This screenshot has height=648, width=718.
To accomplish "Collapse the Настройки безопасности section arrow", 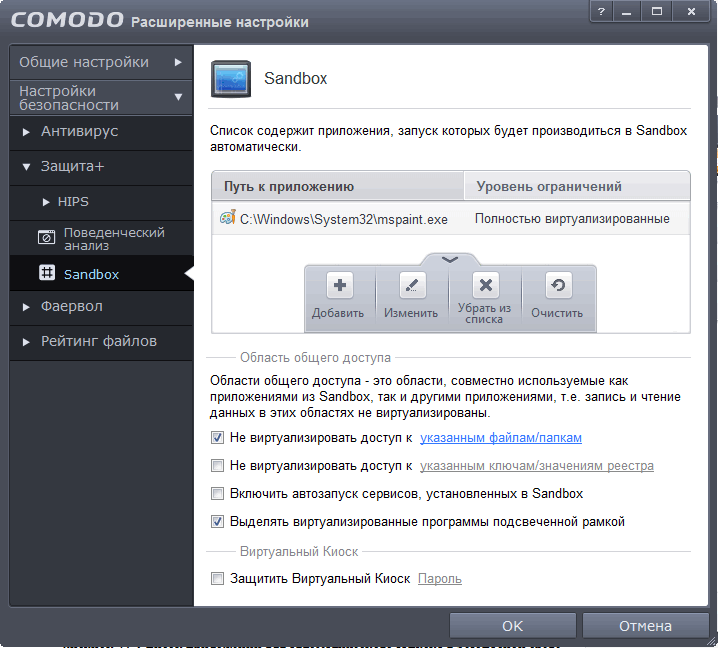I will point(179,97).
